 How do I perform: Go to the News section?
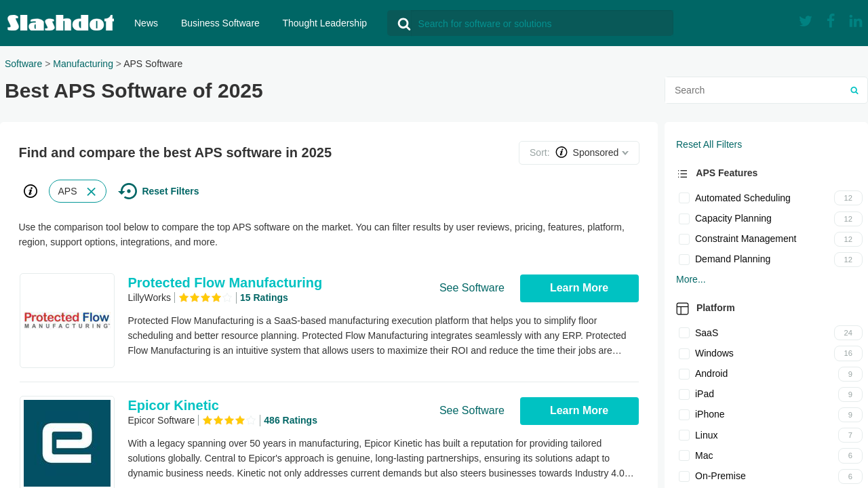(x=146, y=23)
